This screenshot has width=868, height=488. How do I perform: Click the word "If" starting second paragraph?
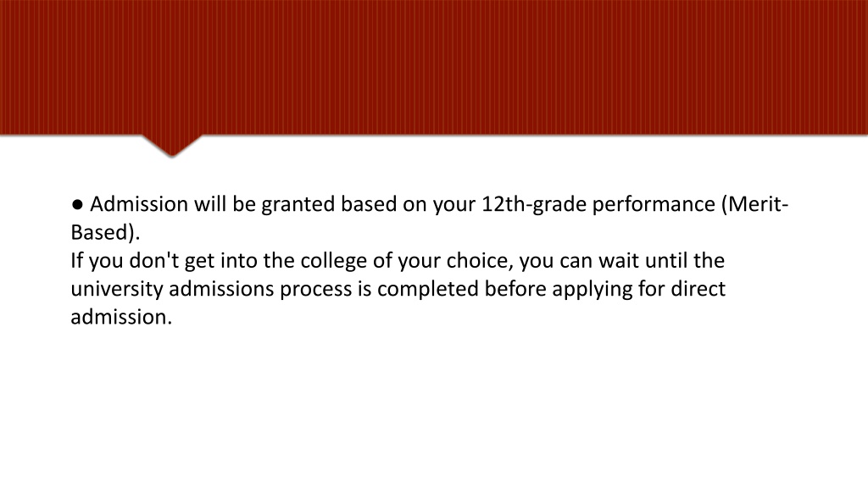click(76, 261)
